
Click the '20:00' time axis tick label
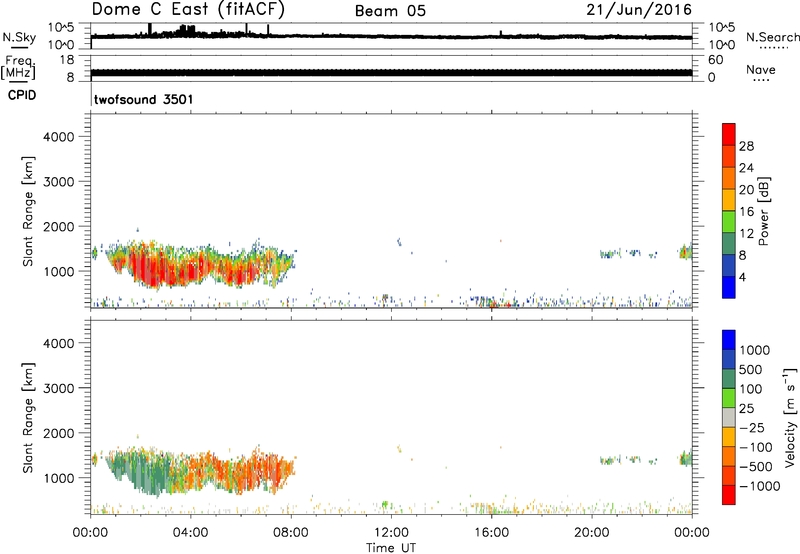(x=591, y=533)
